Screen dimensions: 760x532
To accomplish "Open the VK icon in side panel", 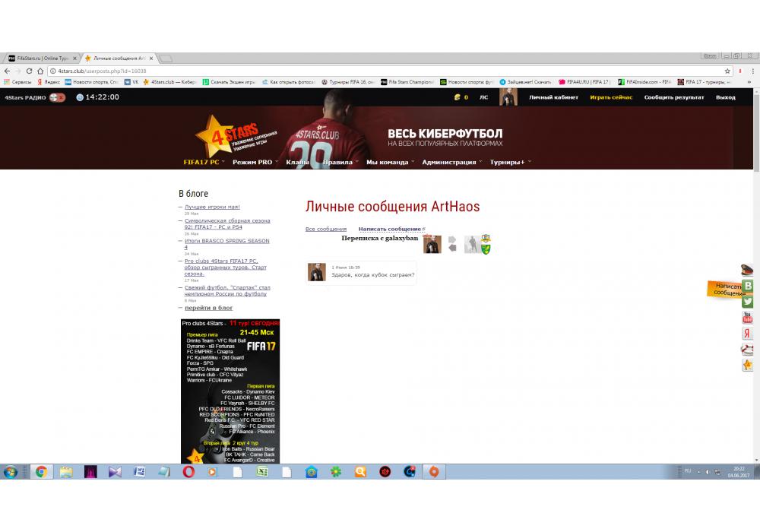I will pos(748,286).
